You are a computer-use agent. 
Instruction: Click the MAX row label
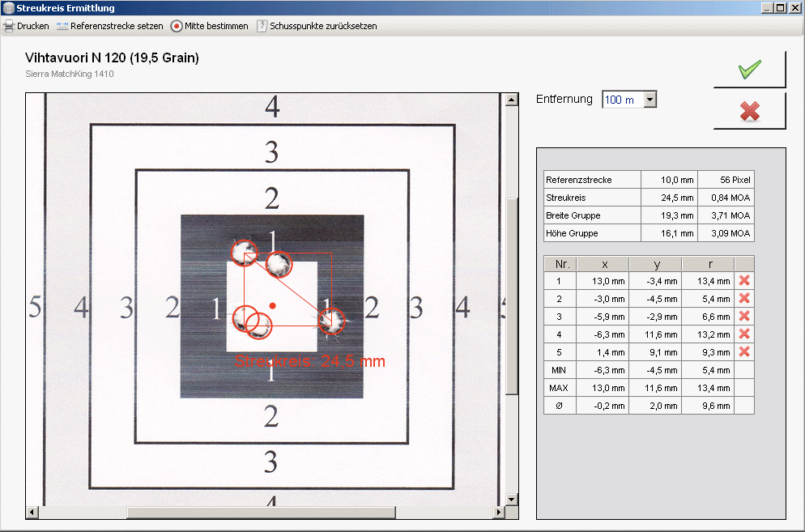click(x=559, y=388)
